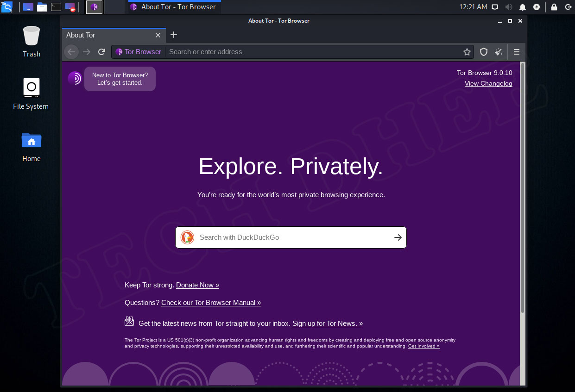Close the About Tor tab

point(158,35)
